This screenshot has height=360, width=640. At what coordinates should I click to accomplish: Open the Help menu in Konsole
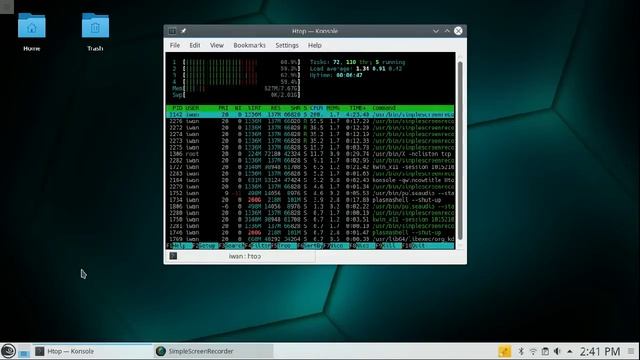pos(315,45)
